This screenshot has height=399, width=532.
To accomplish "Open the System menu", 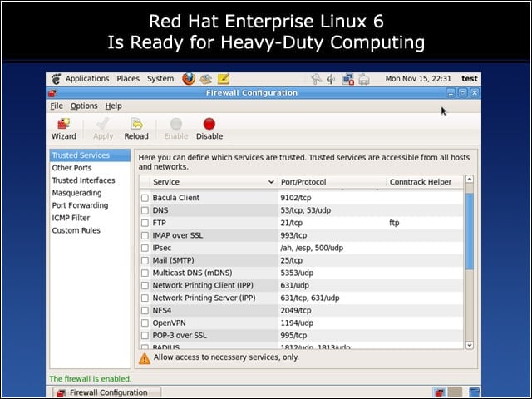I will pyautogui.click(x=160, y=79).
